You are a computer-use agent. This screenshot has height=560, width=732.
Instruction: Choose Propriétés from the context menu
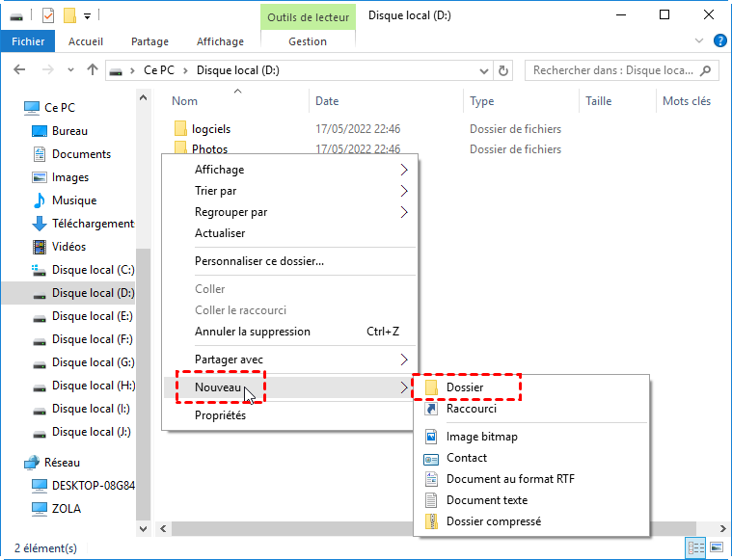(x=220, y=415)
